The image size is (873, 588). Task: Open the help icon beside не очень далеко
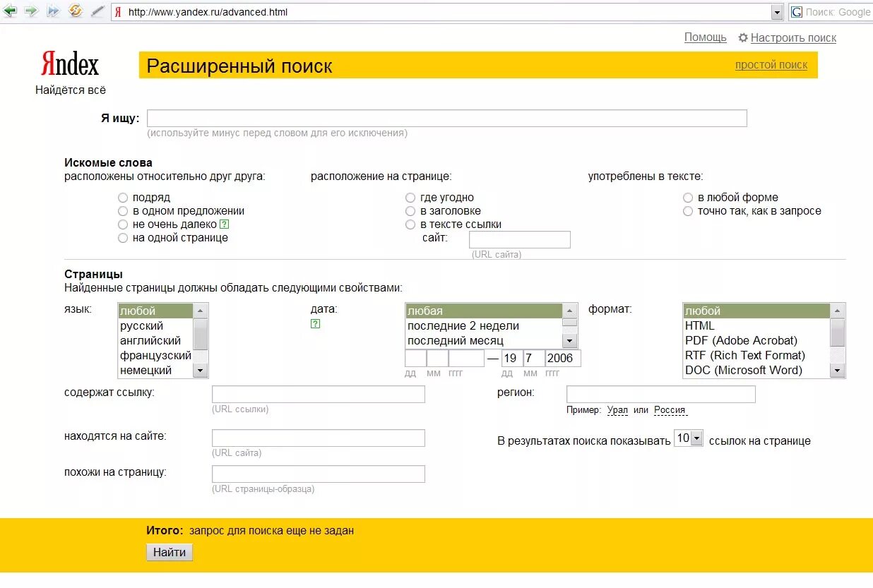225,224
